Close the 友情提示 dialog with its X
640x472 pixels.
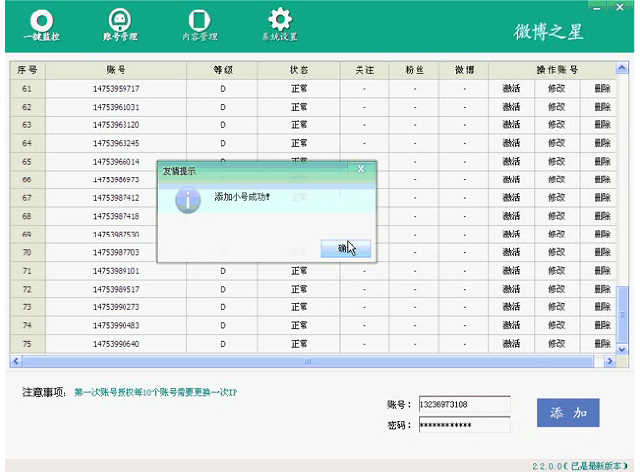click(361, 169)
